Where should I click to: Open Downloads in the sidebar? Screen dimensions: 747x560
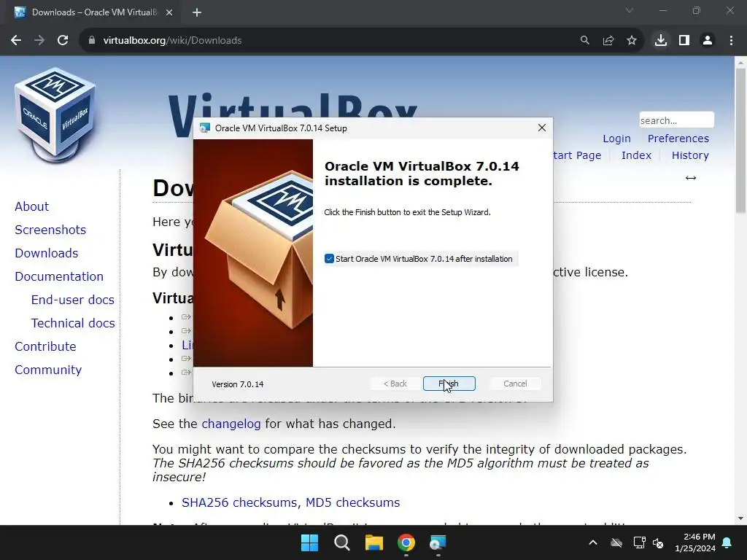click(x=46, y=253)
